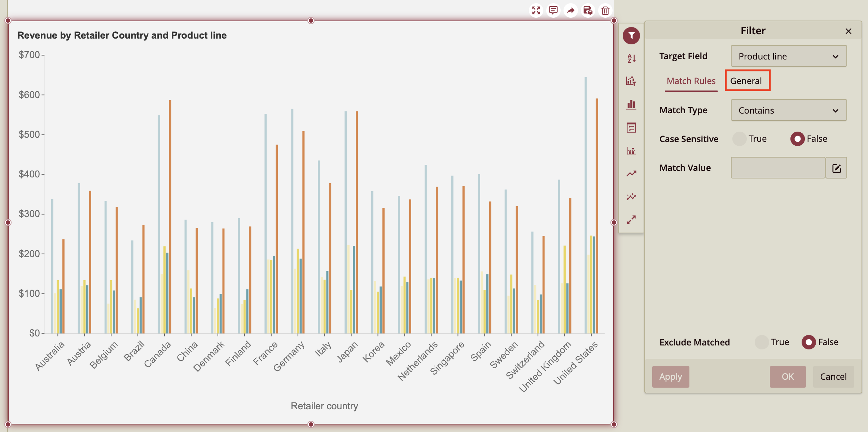Set Case Sensitive to True
This screenshot has height=432, width=868.
739,139
